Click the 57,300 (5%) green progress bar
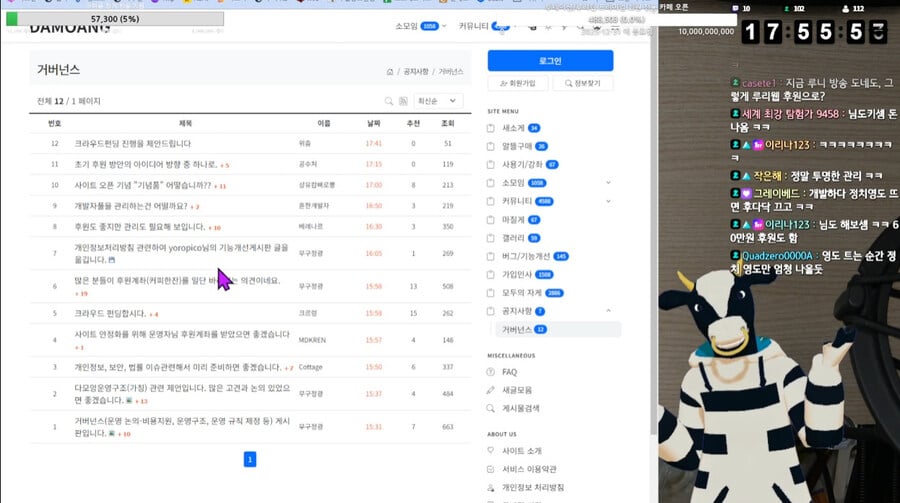The height and width of the screenshot is (503, 900). click(x=115, y=19)
